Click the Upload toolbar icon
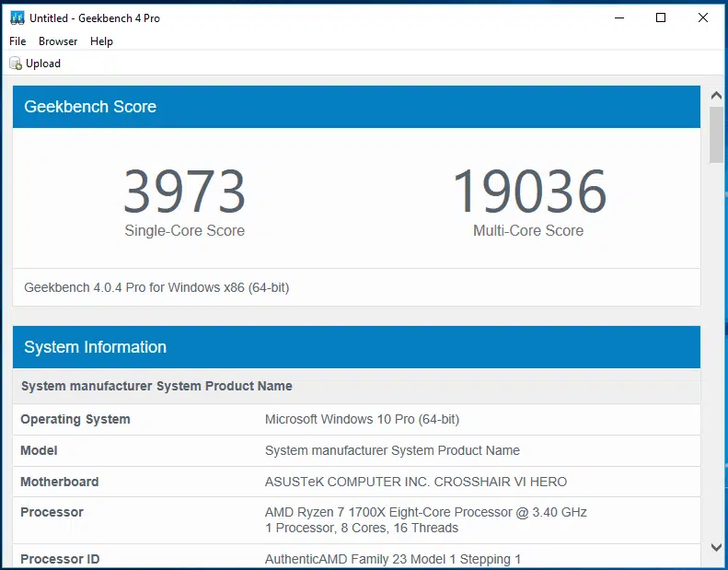 click(16, 64)
